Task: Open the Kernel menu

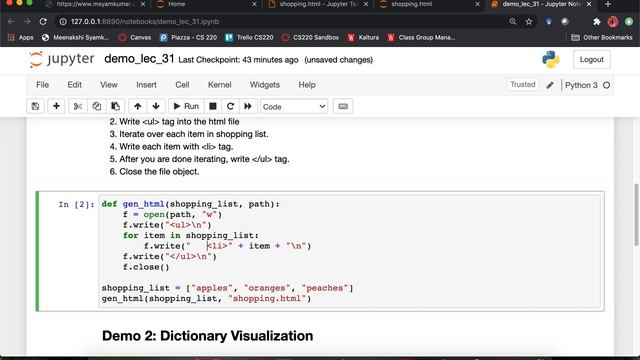Action: tap(220, 85)
